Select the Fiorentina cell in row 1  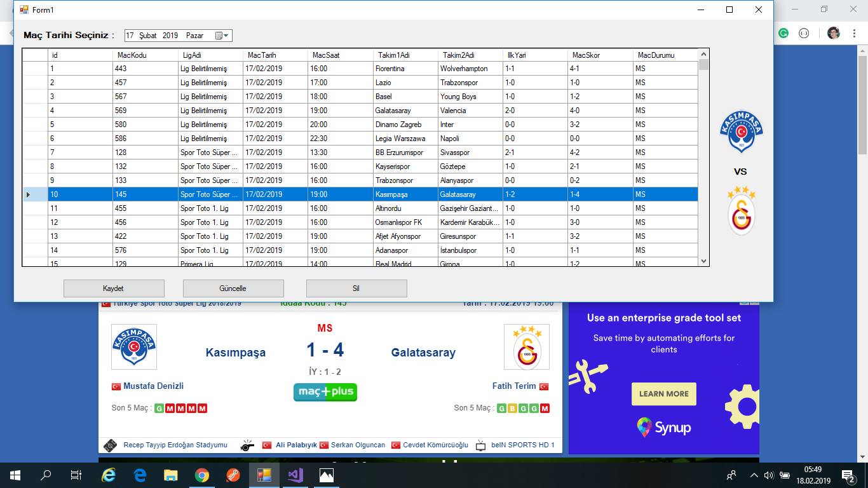(x=405, y=69)
